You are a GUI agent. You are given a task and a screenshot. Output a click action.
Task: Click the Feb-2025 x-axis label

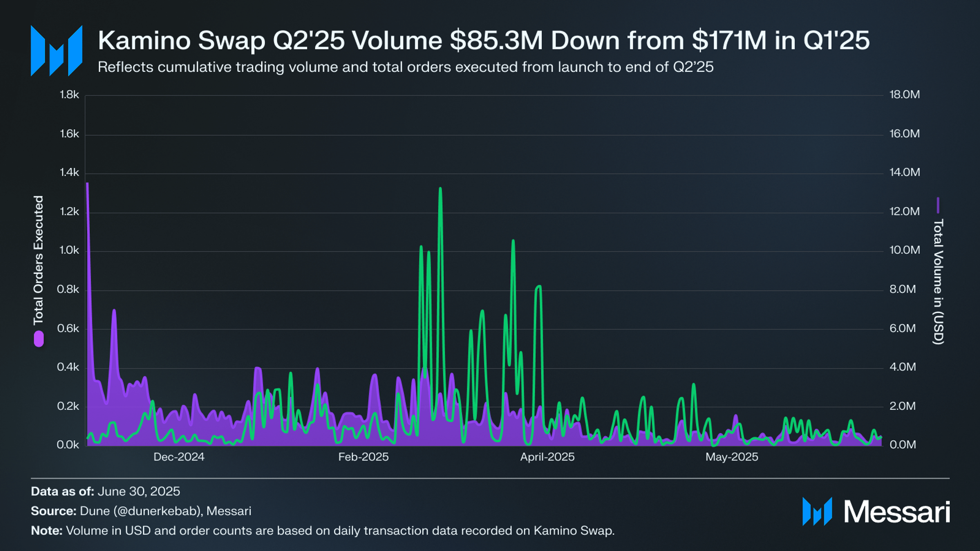363,457
